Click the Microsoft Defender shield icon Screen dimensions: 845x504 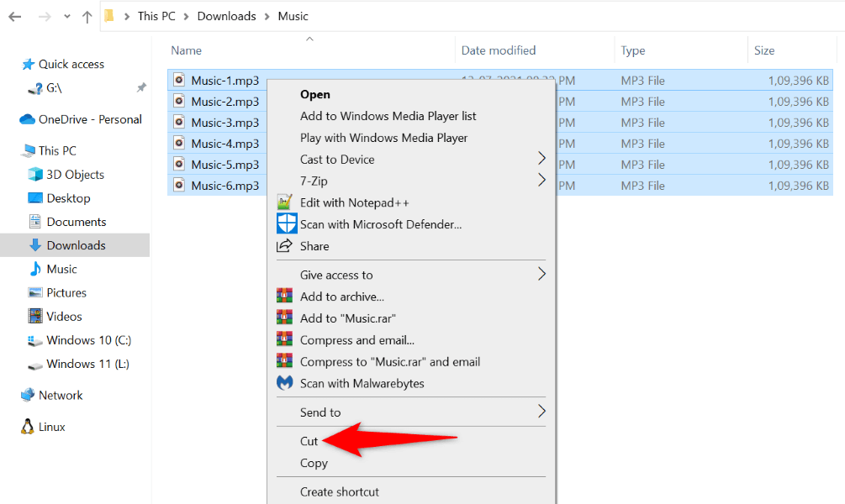287,224
